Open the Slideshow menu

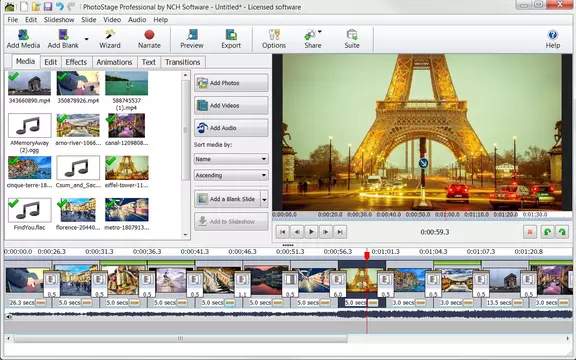click(x=59, y=20)
